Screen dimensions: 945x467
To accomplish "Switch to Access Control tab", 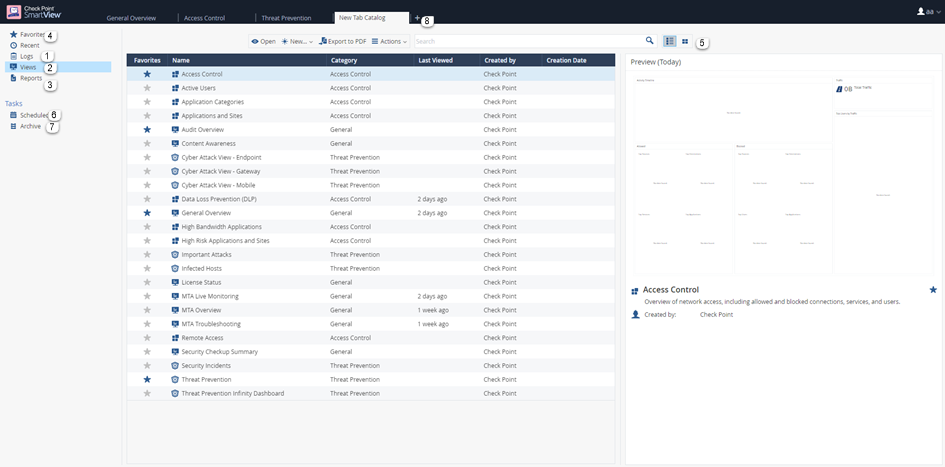I will tap(204, 18).
